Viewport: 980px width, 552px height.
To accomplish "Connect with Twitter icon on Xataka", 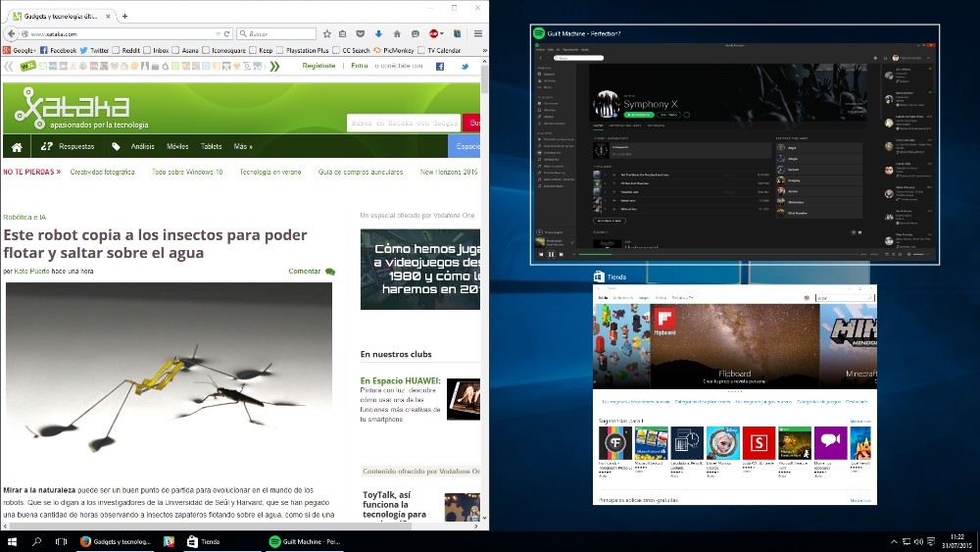I will tap(465, 67).
